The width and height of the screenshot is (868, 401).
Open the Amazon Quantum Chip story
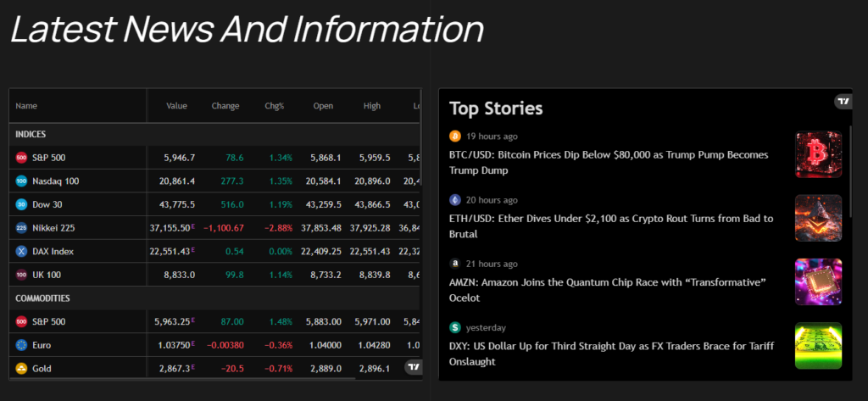[607, 290]
